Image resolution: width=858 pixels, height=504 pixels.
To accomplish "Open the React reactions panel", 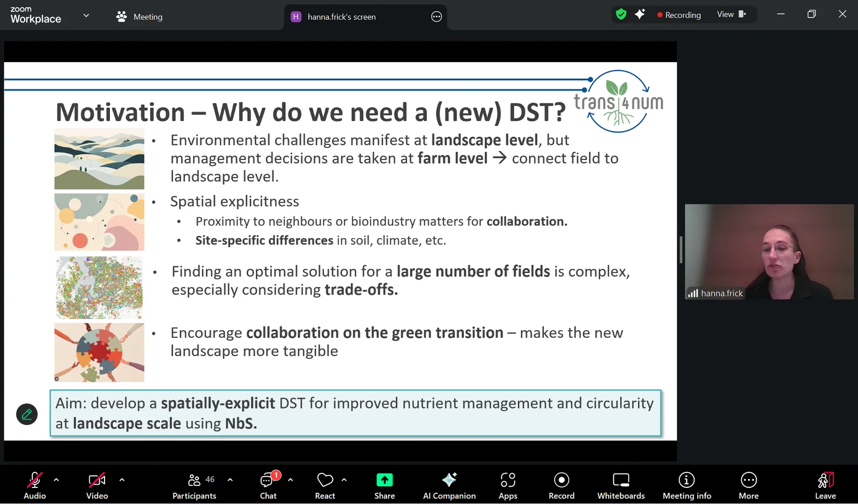I will point(324,484).
